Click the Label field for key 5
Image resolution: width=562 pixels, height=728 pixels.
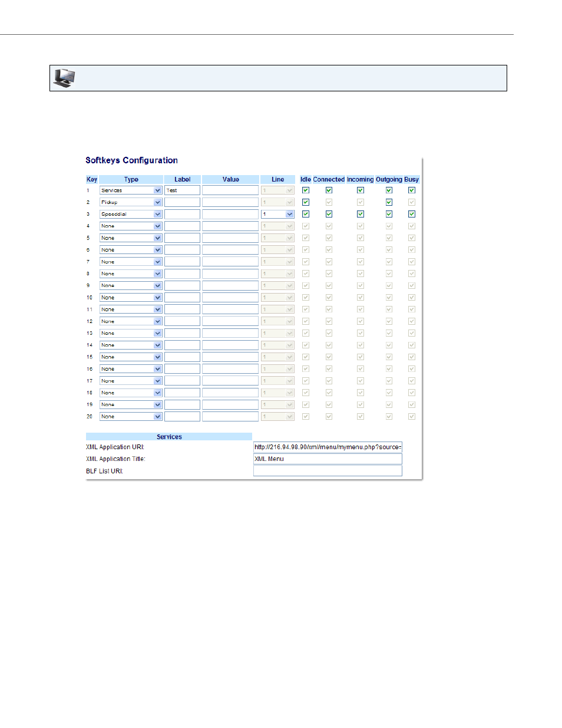click(x=182, y=238)
